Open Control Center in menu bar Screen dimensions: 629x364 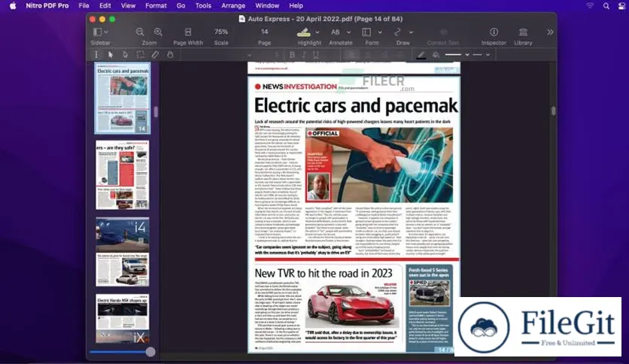[x=621, y=5]
